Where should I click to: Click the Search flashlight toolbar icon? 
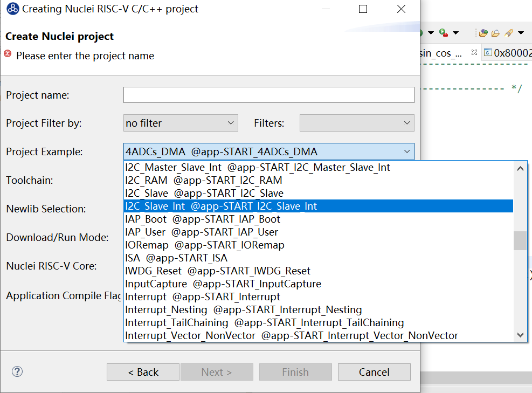[x=509, y=33]
